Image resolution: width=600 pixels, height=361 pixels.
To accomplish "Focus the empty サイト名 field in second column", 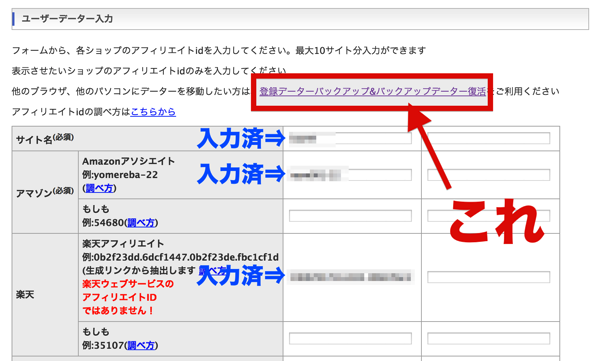I will click(489, 138).
